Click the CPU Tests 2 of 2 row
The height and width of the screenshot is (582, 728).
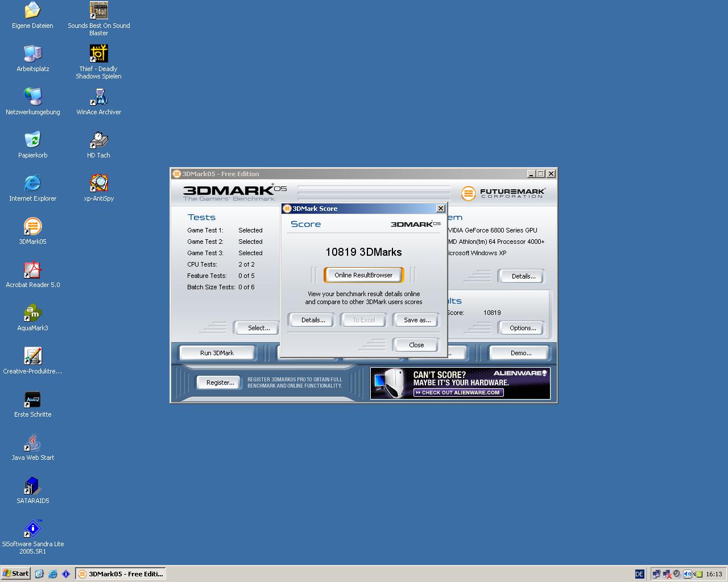(221, 264)
